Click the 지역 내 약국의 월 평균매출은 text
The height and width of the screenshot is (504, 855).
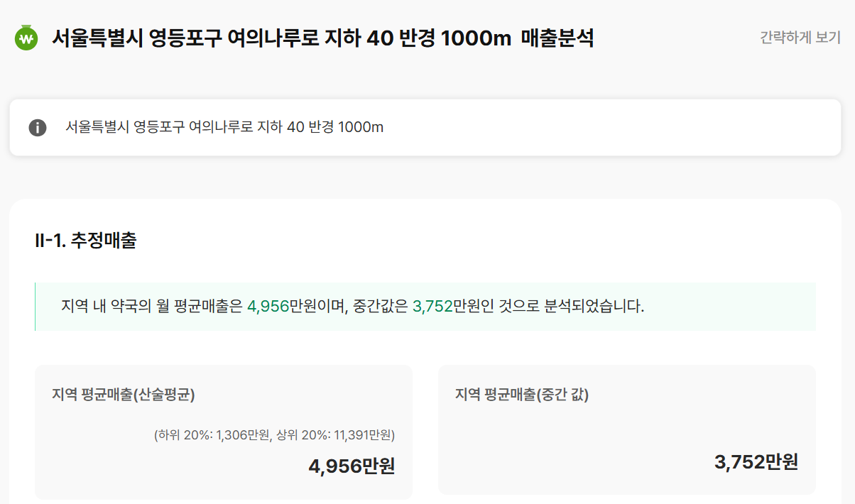152,307
